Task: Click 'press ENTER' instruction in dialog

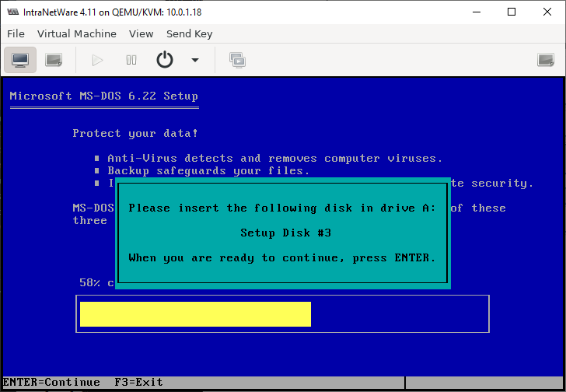Action: 394,257
